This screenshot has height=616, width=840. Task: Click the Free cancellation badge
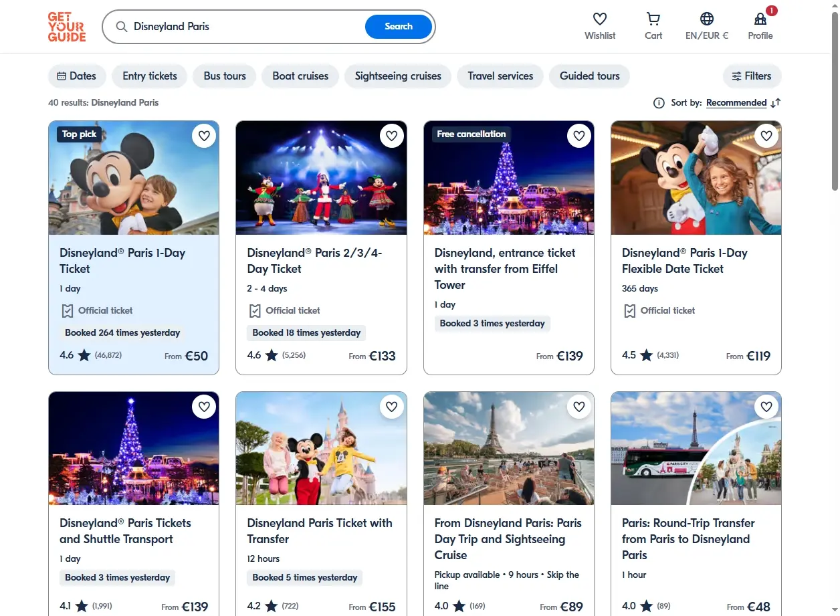(x=471, y=134)
